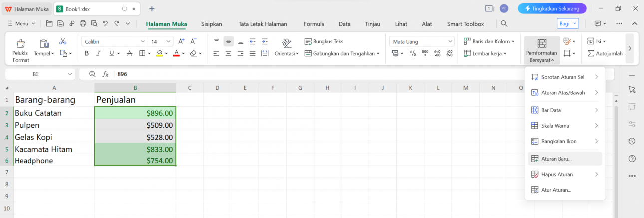This screenshot has width=644, height=218.
Task: Click the redo arrow icon
Action: (x=117, y=24)
